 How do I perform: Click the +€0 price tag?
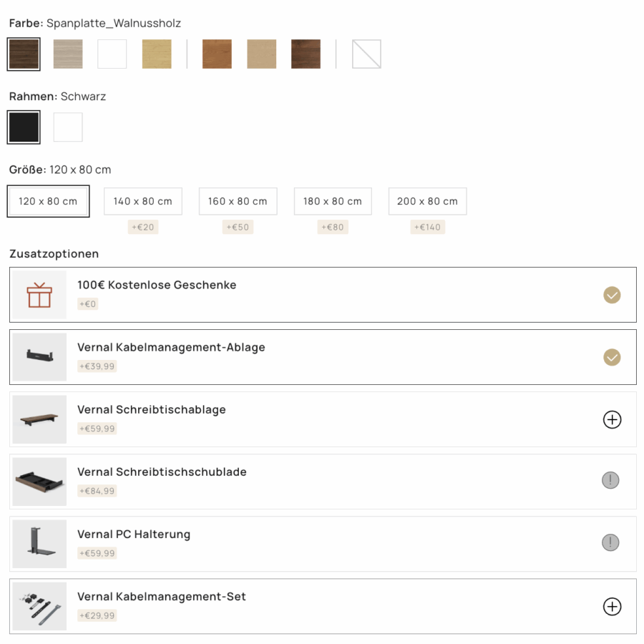[87, 304]
